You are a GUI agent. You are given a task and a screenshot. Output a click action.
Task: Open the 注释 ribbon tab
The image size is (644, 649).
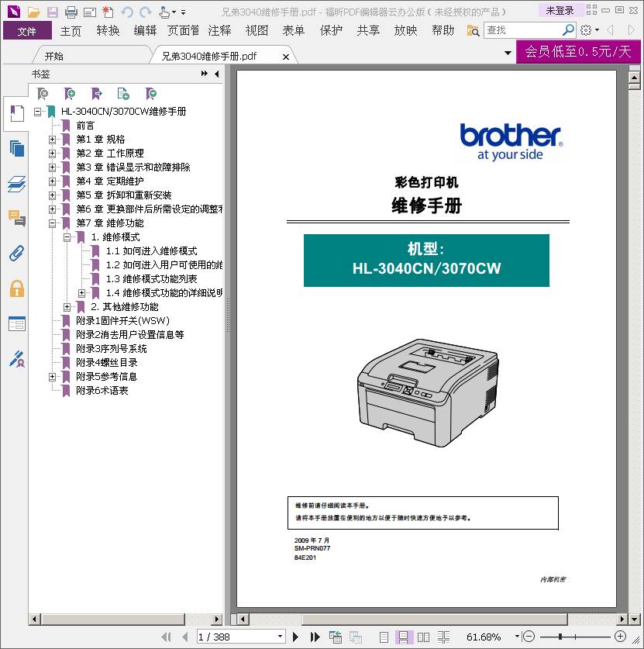[219, 31]
